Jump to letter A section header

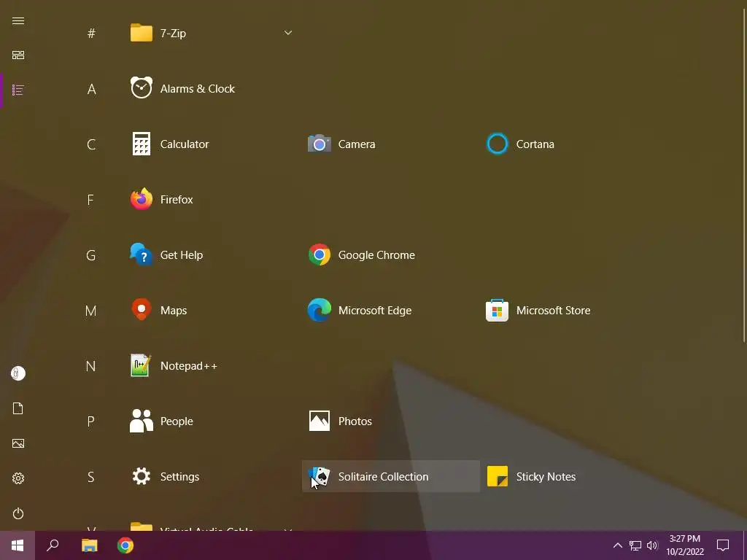[x=91, y=88]
